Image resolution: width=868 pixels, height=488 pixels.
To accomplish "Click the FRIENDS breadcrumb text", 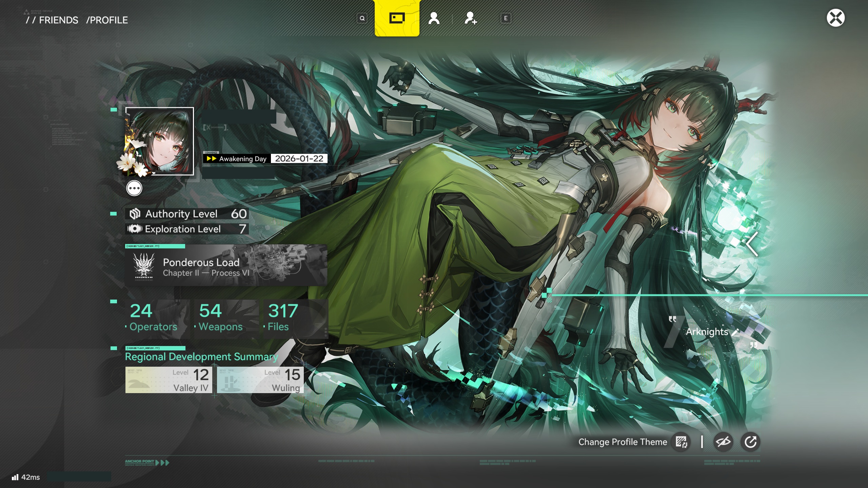I will click(59, 20).
